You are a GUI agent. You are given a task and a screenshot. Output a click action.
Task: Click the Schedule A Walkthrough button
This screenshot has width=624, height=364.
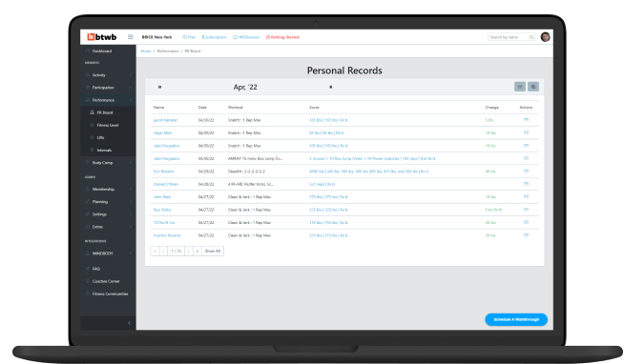point(516,319)
